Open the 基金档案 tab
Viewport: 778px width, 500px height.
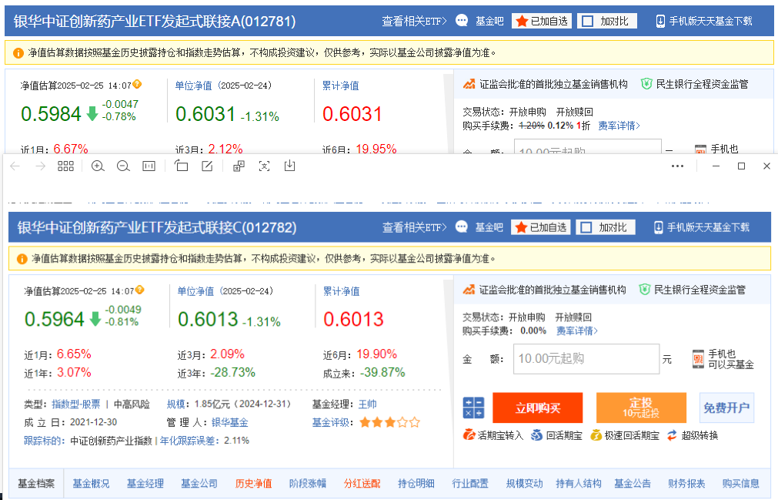(36, 483)
